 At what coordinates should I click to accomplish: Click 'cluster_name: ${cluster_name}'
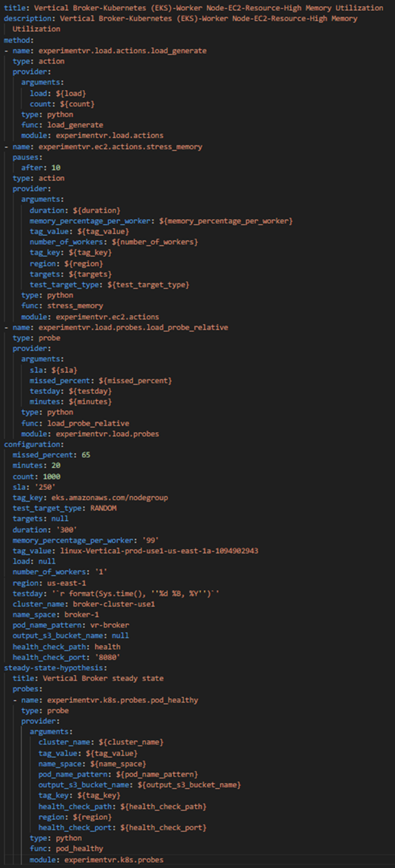101,742
